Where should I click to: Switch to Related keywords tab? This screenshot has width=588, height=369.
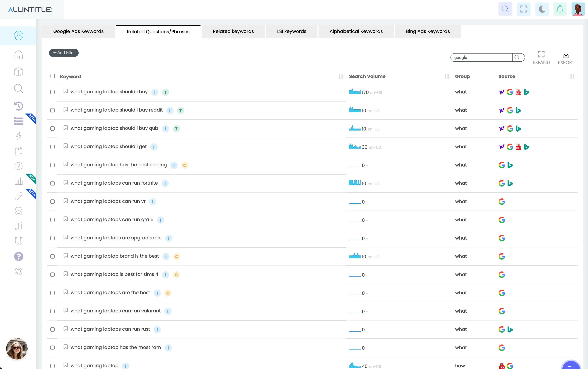(233, 32)
